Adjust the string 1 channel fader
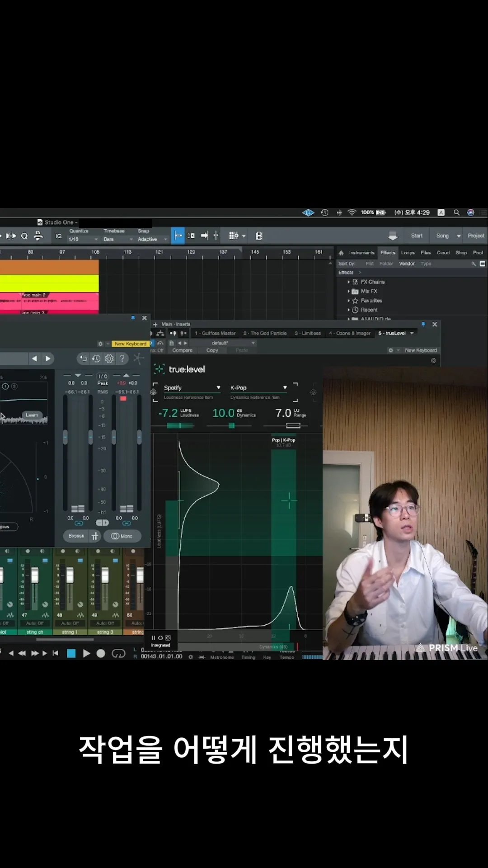Screen dimensions: 488x868 click(x=70, y=576)
